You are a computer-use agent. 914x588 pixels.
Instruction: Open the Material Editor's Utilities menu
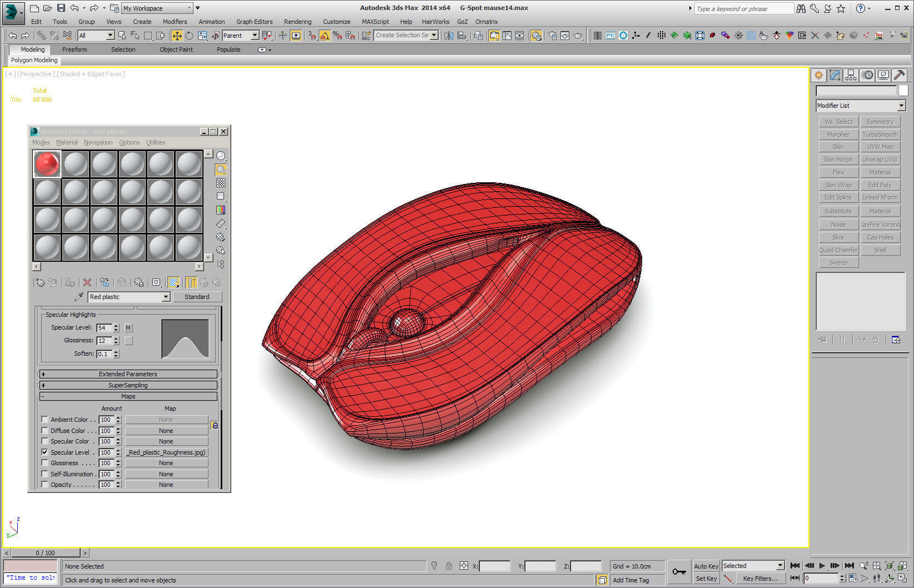(156, 142)
